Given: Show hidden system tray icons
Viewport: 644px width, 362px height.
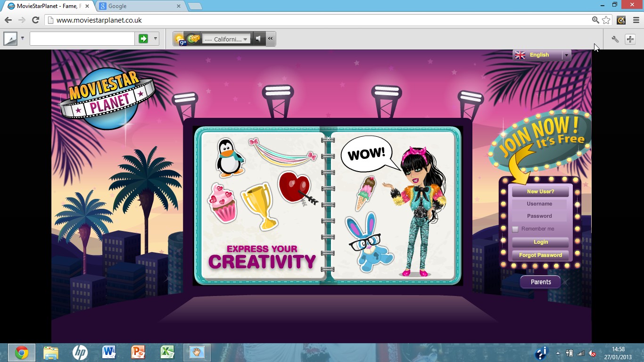Looking at the screenshot, I should [558, 353].
